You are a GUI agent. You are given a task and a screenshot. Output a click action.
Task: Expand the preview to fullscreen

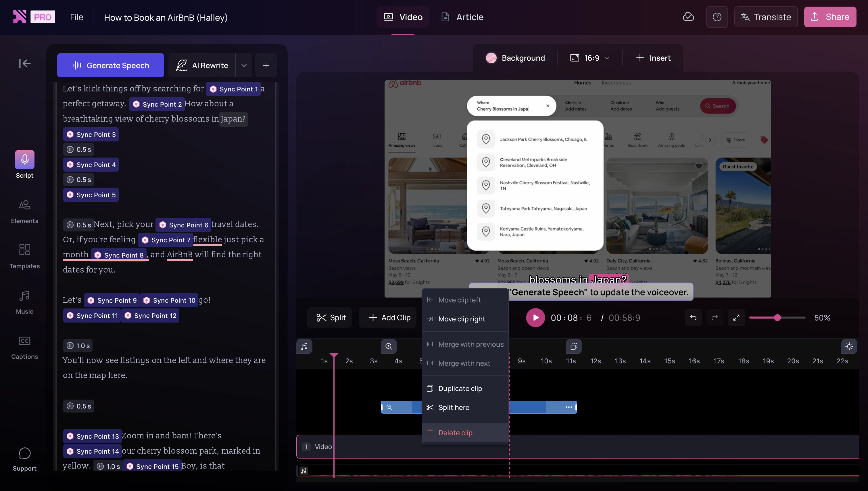tap(736, 318)
